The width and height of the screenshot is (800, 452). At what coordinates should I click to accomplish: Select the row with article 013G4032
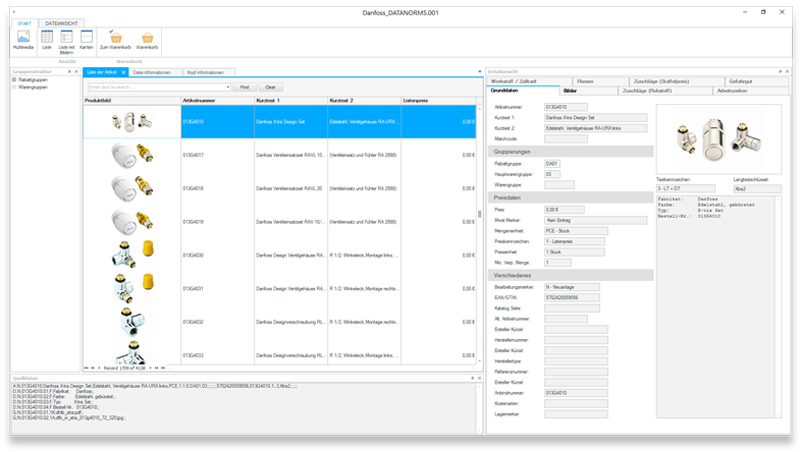coord(280,322)
